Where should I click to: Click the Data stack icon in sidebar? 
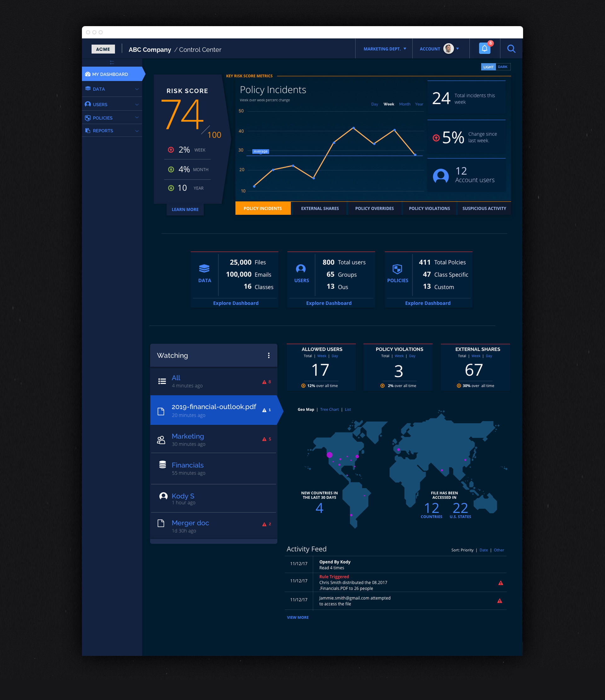(x=88, y=89)
